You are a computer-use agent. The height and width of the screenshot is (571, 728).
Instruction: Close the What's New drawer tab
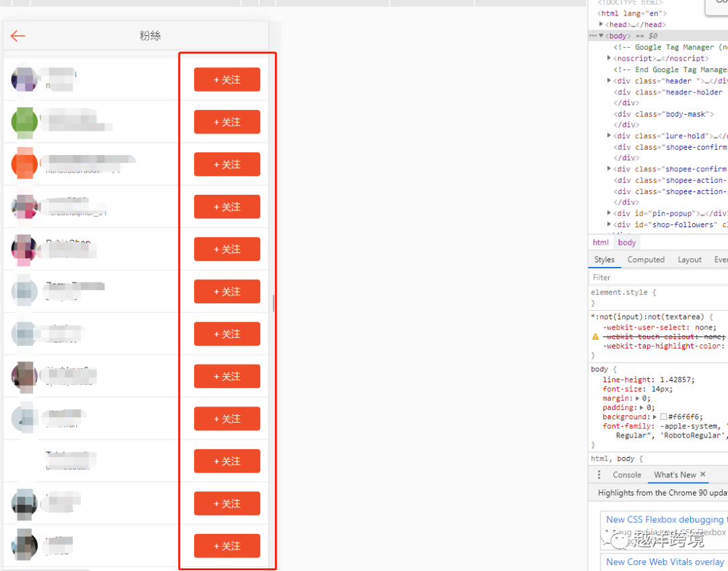click(x=703, y=475)
